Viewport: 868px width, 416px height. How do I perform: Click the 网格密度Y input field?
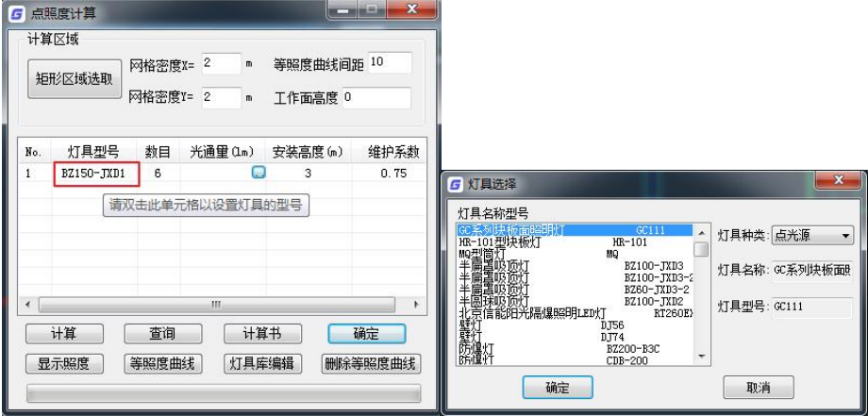pyautogui.click(x=222, y=98)
